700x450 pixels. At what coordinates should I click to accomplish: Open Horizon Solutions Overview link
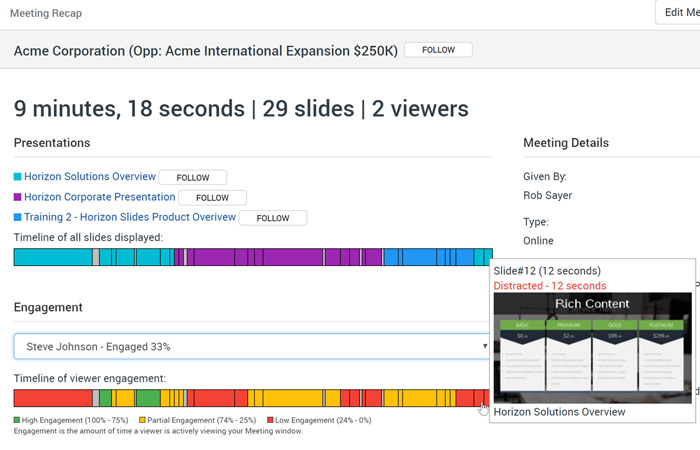(x=90, y=176)
